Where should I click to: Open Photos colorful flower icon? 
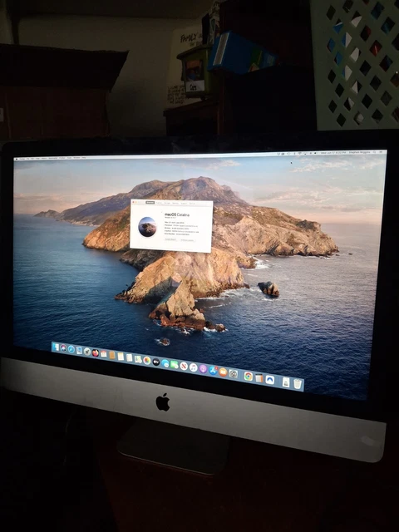click(147, 360)
